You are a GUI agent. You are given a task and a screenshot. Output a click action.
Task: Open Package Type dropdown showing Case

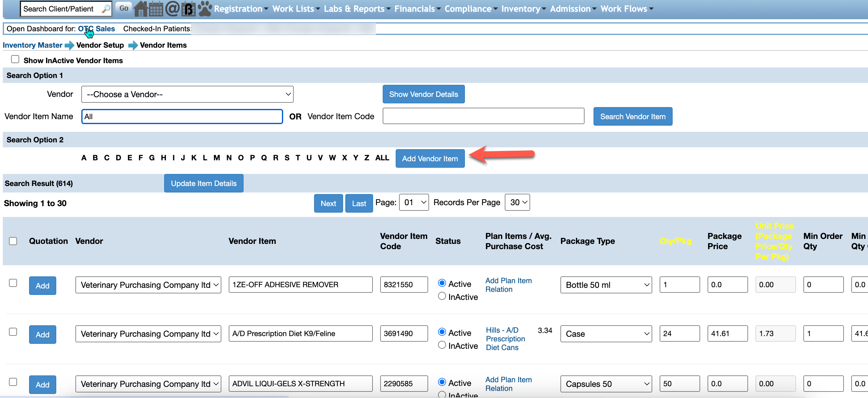coord(606,334)
